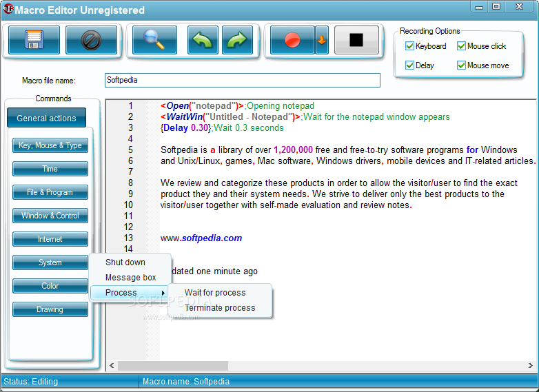Open the Internet commands menu
Viewport: 539px width, 392px height.
pos(50,239)
